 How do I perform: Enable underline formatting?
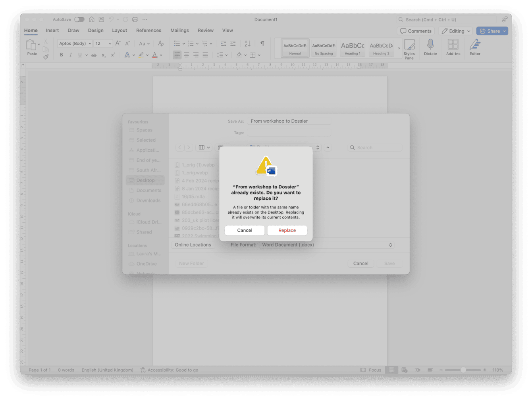79,55
